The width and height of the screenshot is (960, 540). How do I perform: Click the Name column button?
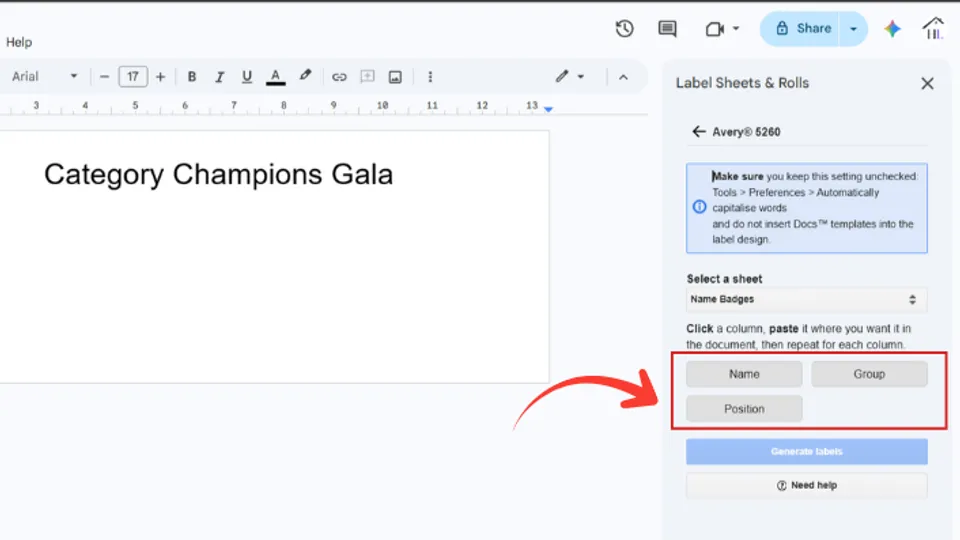coord(744,374)
